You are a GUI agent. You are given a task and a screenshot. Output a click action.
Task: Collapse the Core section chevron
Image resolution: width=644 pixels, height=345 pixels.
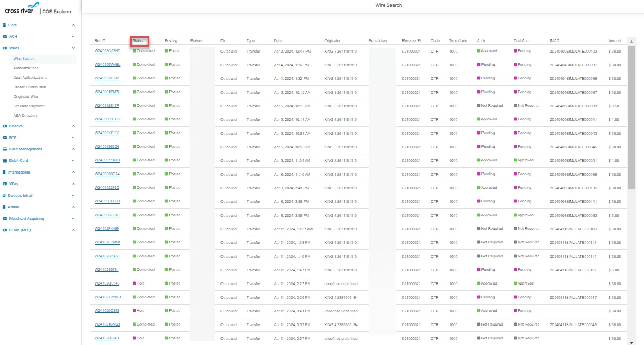(x=73, y=25)
